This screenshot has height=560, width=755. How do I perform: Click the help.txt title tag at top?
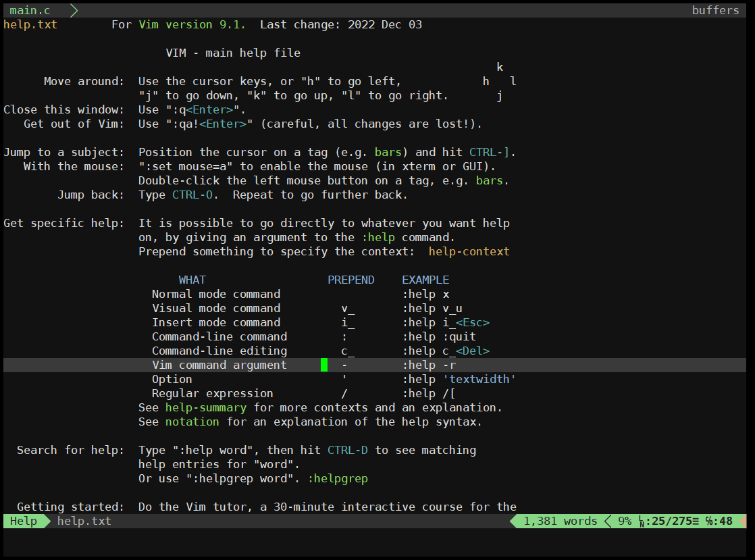point(30,24)
